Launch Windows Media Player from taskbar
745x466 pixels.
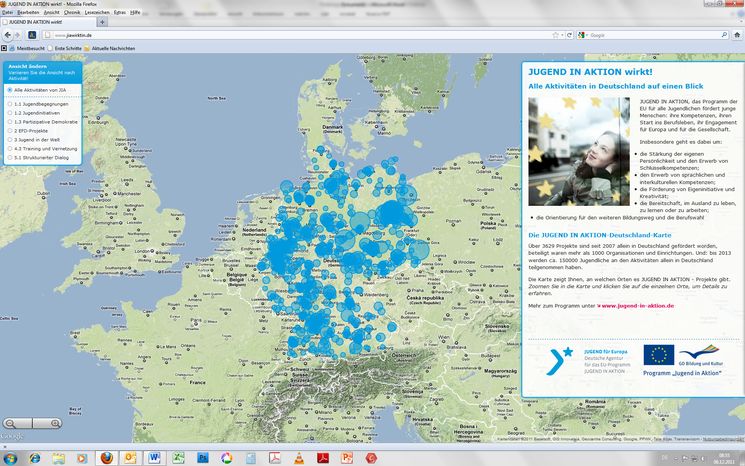click(82, 458)
